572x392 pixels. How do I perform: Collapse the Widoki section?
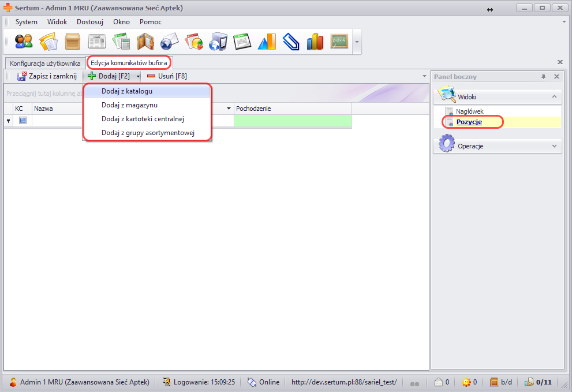click(553, 97)
